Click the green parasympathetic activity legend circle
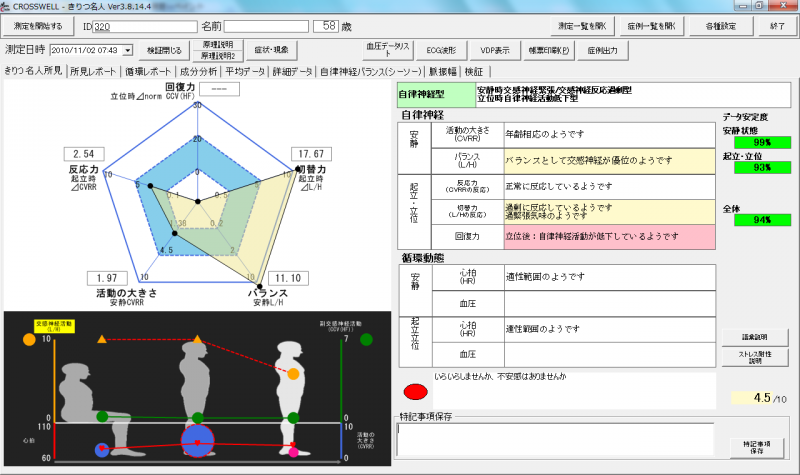 tap(368, 340)
